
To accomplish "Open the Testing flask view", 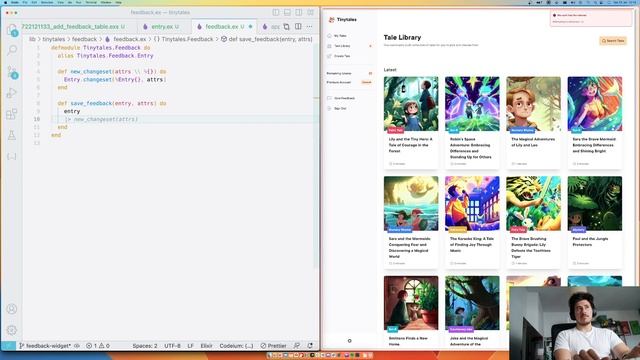I will pyautogui.click(x=12, y=135).
